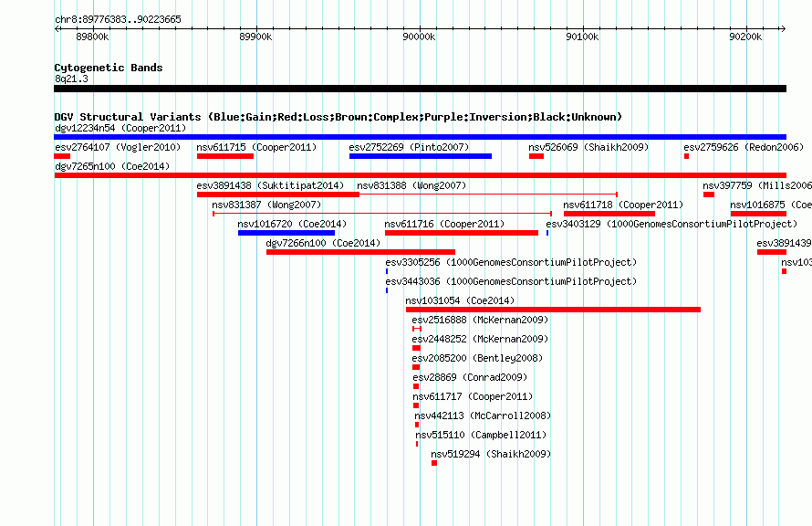Click nsv442113 (McCarroll2008) label
Image resolution: width=812 pixels, height=526 pixels.
483,416
